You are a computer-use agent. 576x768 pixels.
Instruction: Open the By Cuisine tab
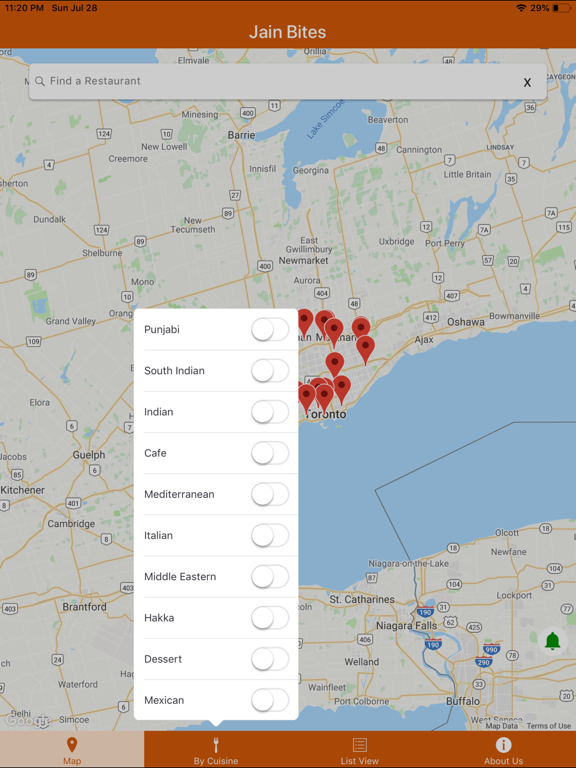(216, 750)
